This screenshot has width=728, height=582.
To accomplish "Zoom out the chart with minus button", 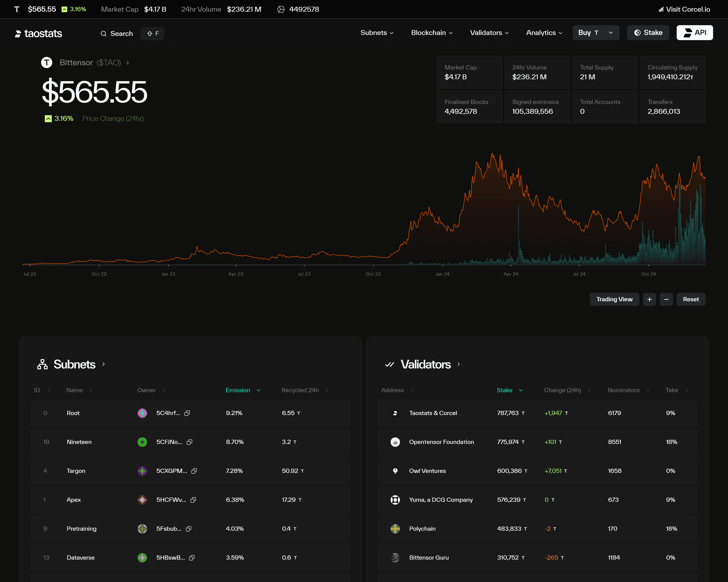I will point(666,299).
